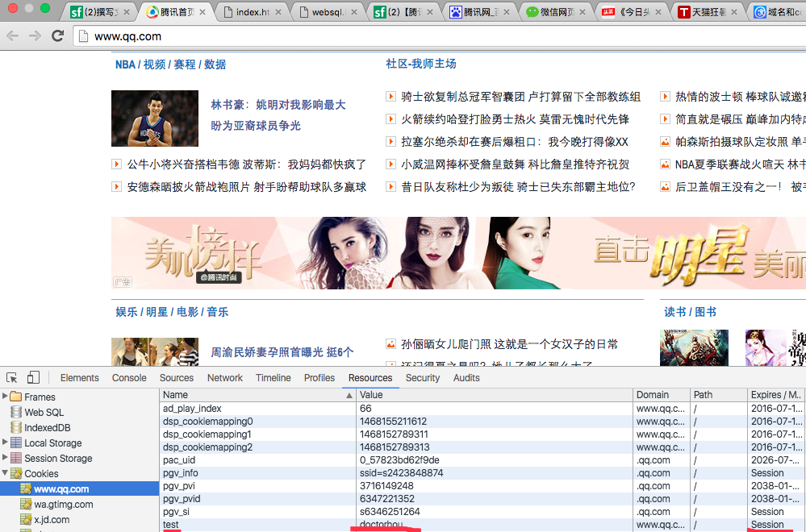Switch to the 天猫狂 browser tab
Screen dimensions: 806x532
tap(708, 12)
